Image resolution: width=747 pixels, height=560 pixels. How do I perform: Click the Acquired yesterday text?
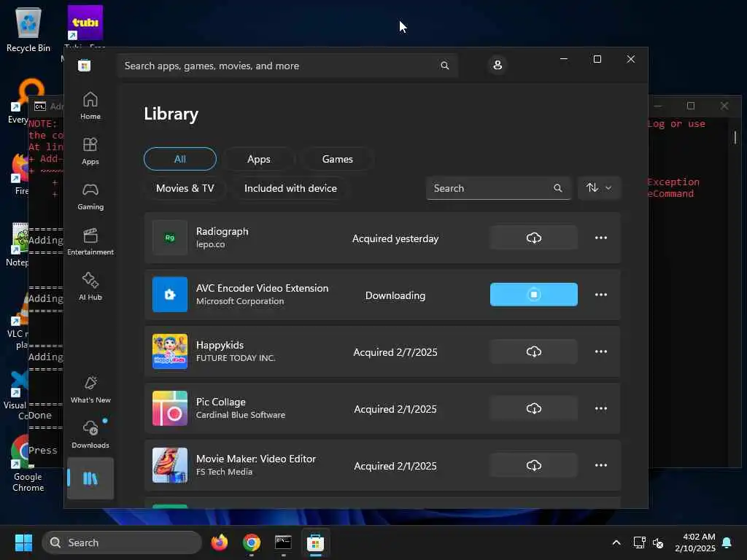tap(395, 238)
